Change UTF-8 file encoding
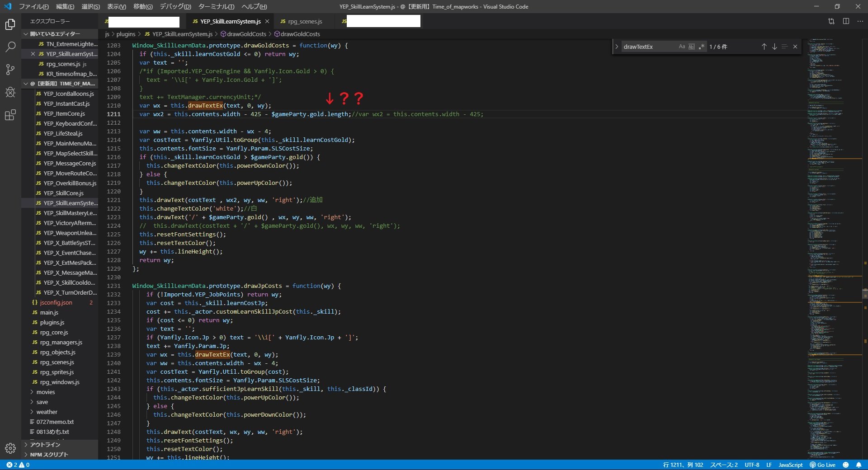 (x=752, y=465)
